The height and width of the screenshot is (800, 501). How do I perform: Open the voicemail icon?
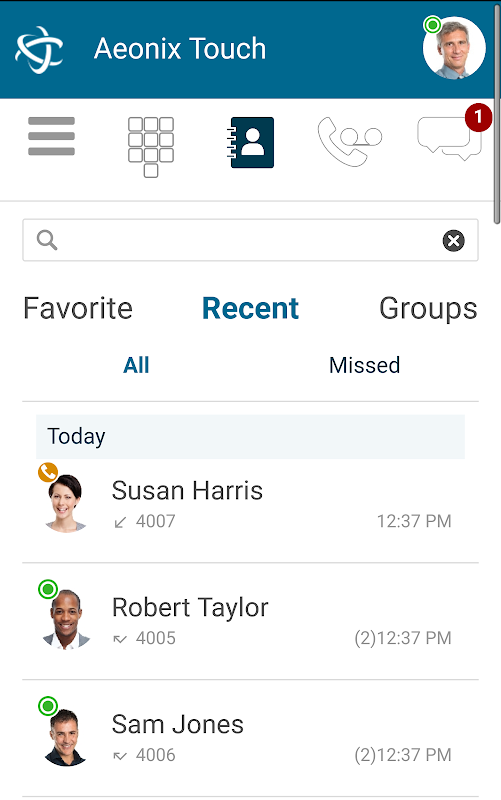[349, 141]
